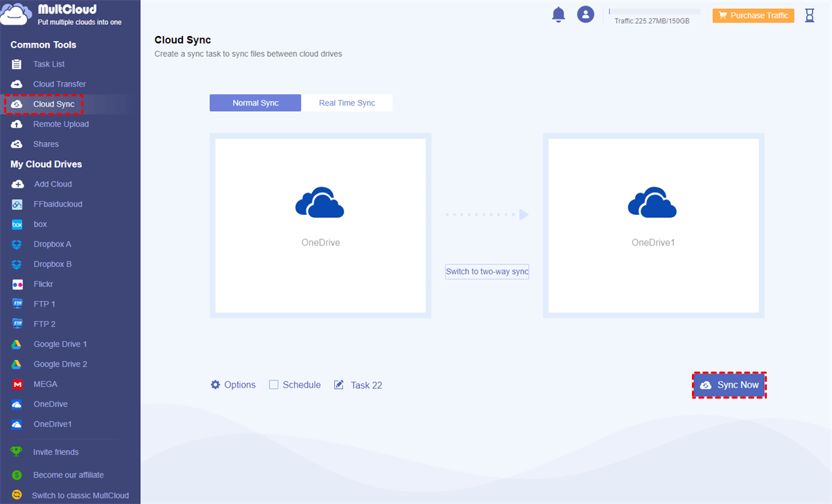Open the user account avatar icon
832x504 pixels.
click(586, 15)
